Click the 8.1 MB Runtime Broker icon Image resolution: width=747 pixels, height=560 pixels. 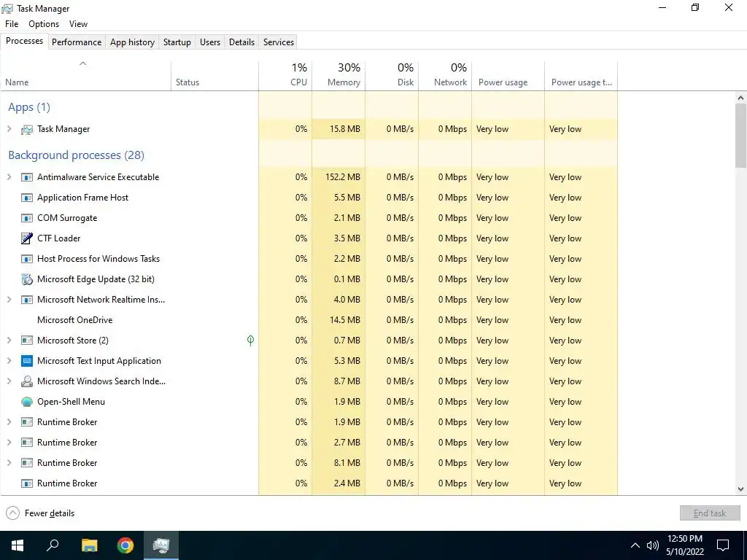point(27,463)
